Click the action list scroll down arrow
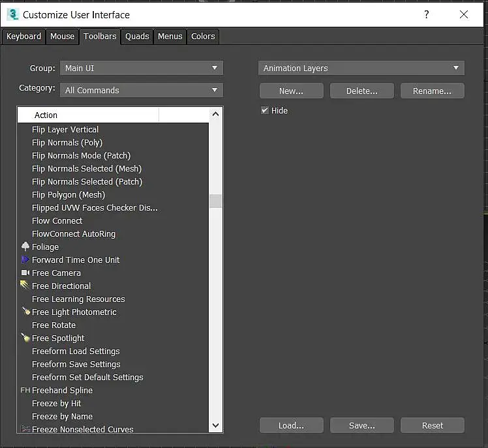This screenshot has height=448, width=488. 216,425
